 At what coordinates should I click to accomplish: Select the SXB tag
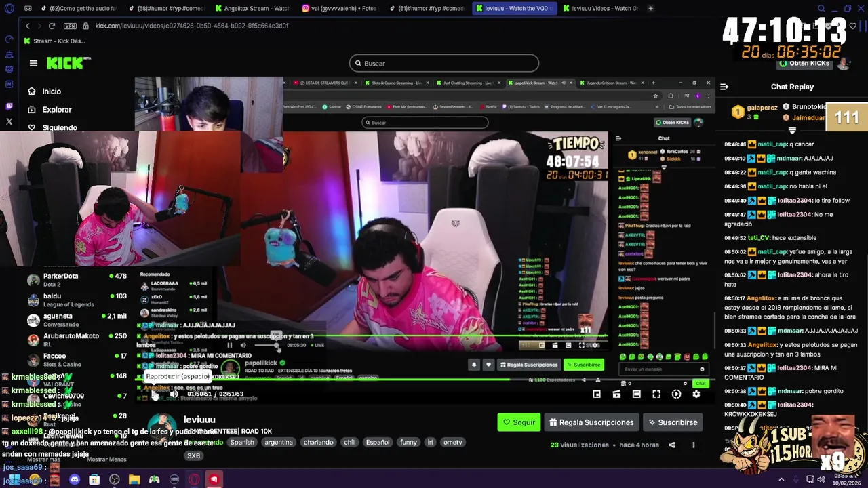(193, 456)
